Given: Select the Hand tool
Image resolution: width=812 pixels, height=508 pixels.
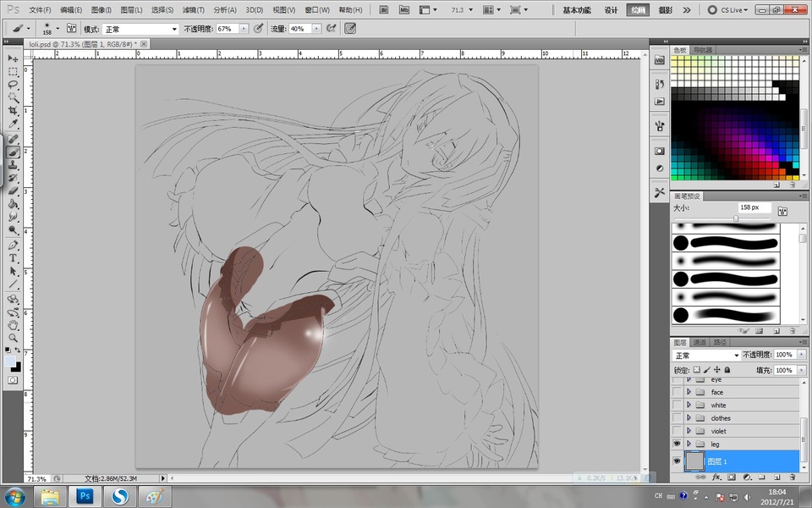Looking at the screenshot, I should point(14,324).
